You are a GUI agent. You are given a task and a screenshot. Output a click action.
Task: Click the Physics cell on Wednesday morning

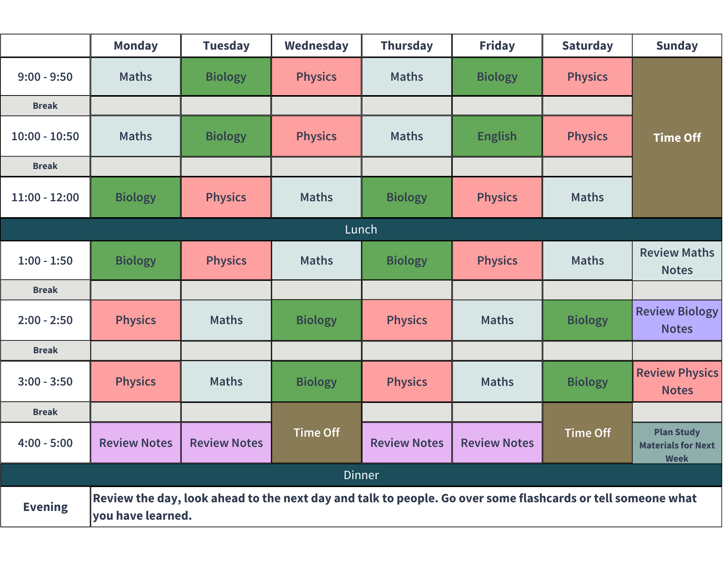click(x=317, y=77)
